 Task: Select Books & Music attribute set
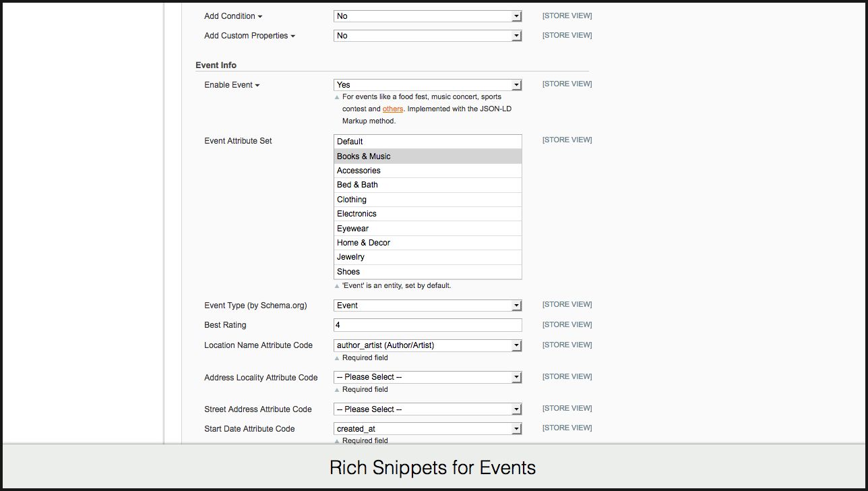pos(427,156)
